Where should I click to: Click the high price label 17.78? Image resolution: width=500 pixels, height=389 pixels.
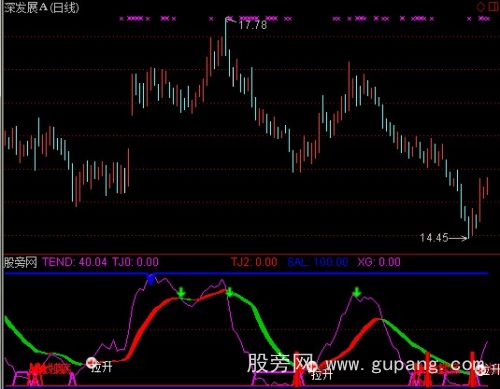253,25
